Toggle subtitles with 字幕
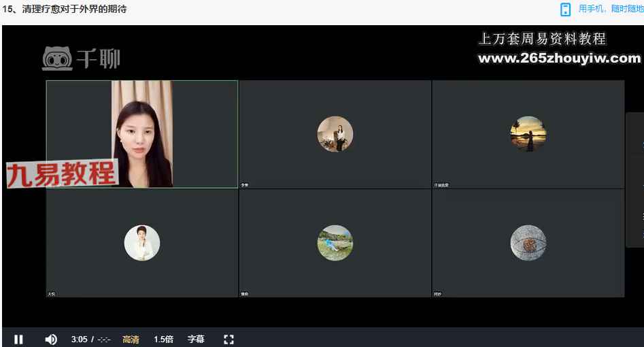Image resolution: width=644 pixels, height=347 pixels. tap(196, 339)
